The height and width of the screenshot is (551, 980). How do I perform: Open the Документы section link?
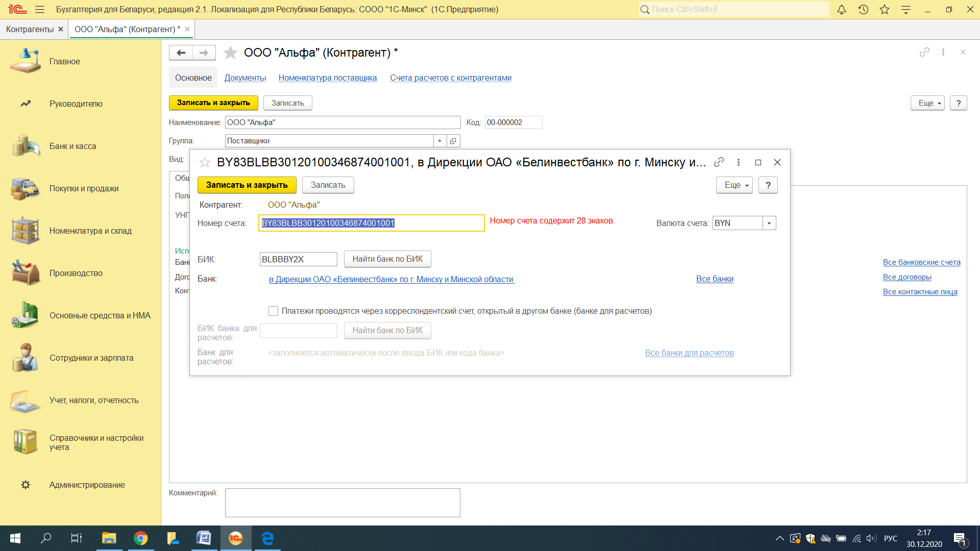click(245, 78)
